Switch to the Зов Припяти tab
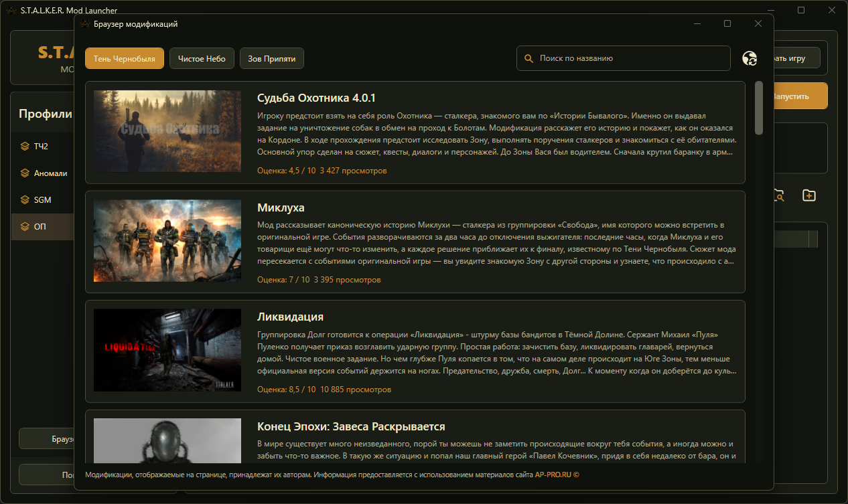 [x=272, y=58]
